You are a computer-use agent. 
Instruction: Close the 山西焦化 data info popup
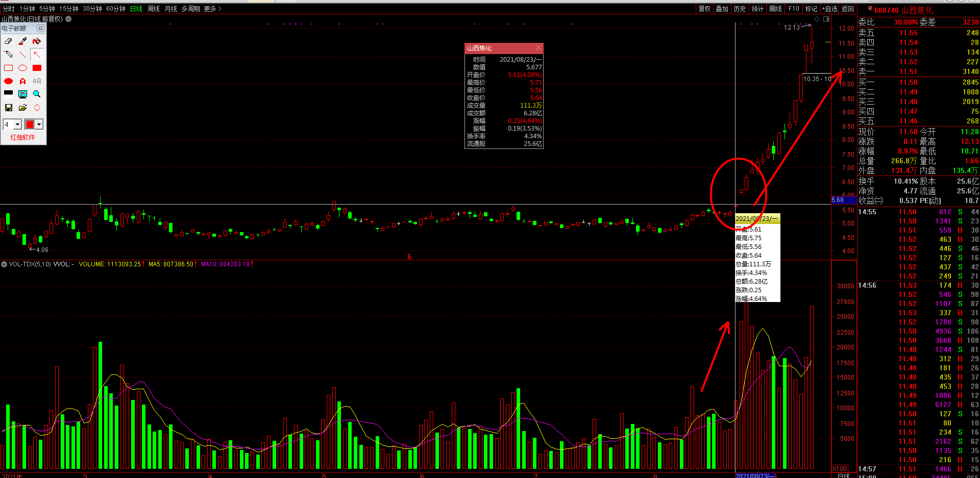[x=538, y=48]
